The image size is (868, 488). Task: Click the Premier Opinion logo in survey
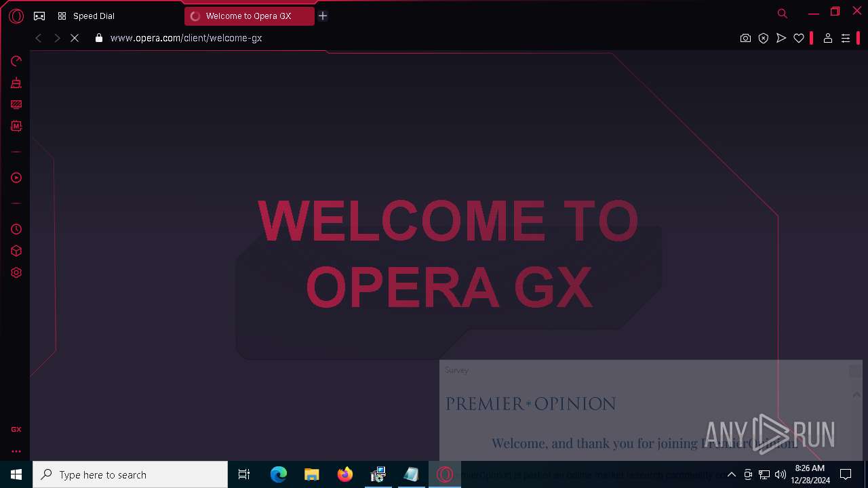(x=530, y=404)
